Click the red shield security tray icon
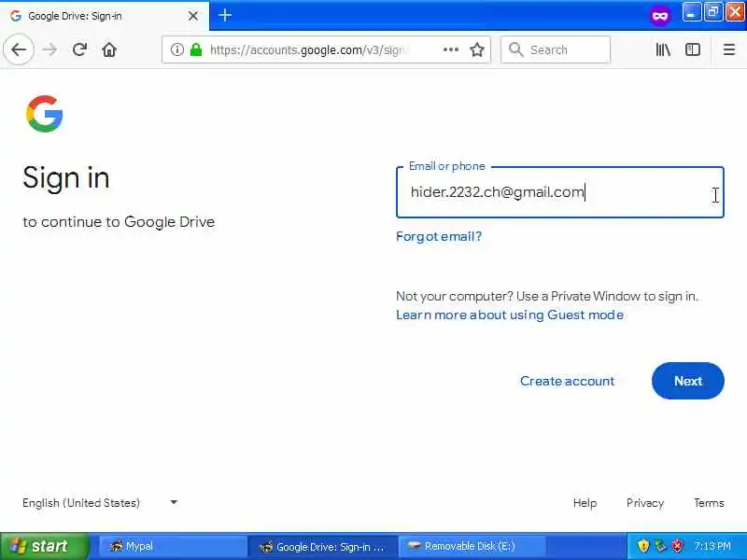The width and height of the screenshot is (747, 560). pyautogui.click(x=677, y=546)
